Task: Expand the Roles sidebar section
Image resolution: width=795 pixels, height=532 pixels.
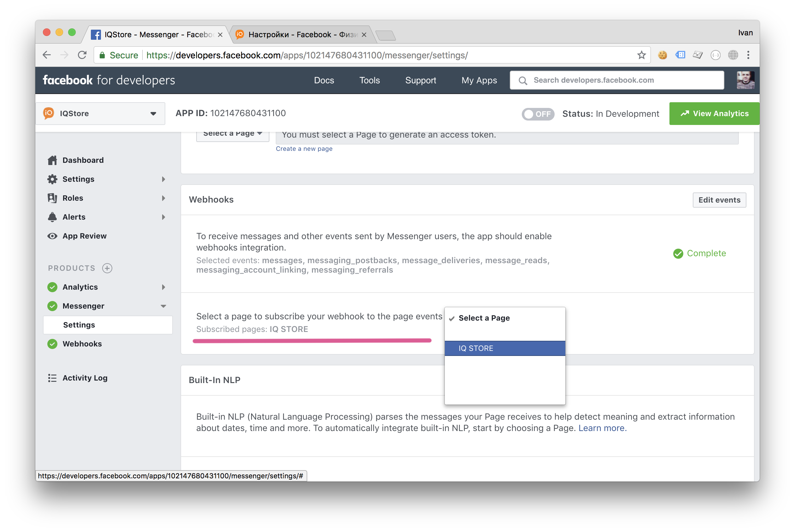Action: tap(163, 198)
